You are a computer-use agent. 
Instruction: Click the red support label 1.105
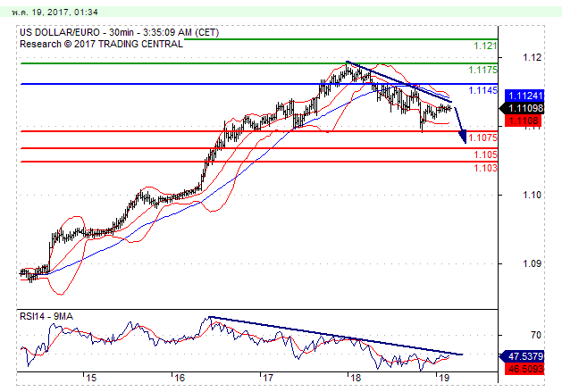point(485,154)
